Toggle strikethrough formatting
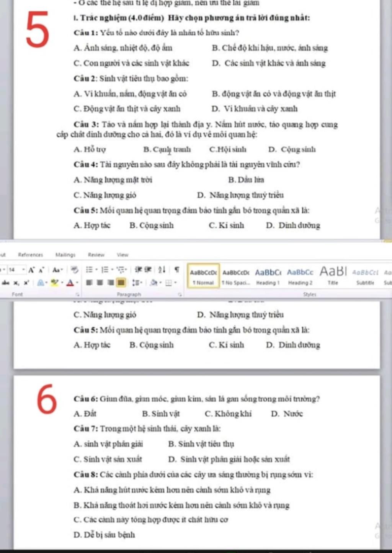This screenshot has height=553, width=392. [6, 283]
